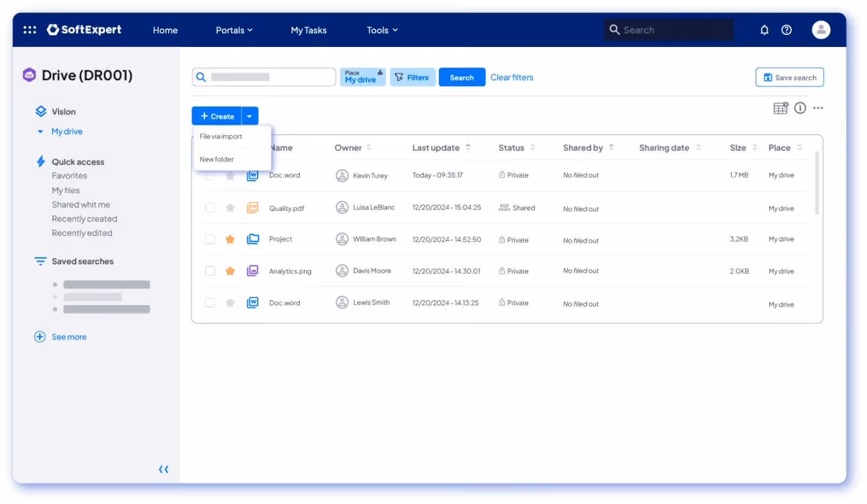Select checkbox for Lewis Smith's Doc.word
Viewport: 867px width, 504px height.
[x=210, y=303]
